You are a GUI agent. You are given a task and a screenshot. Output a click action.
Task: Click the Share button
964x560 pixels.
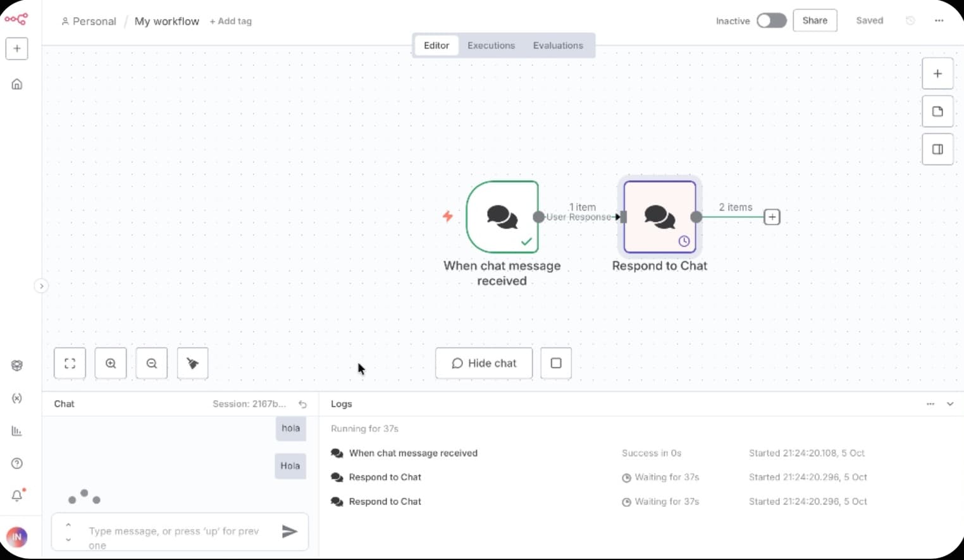coord(815,21)
